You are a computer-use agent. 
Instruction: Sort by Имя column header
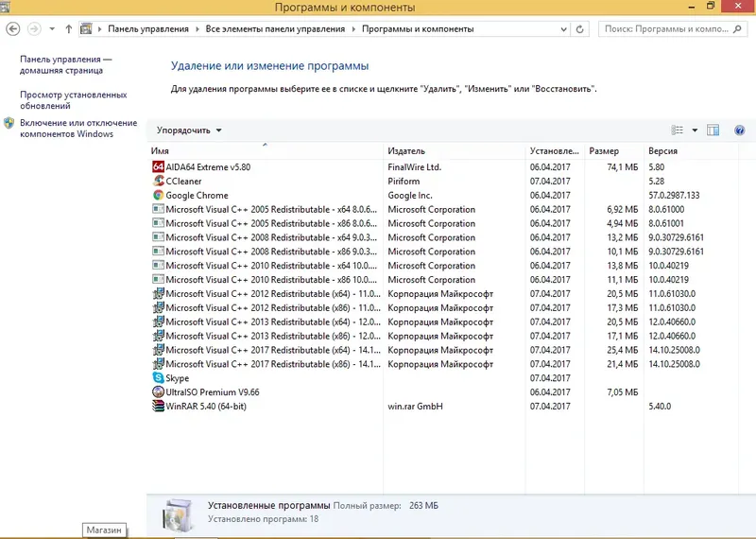point(266,151)
